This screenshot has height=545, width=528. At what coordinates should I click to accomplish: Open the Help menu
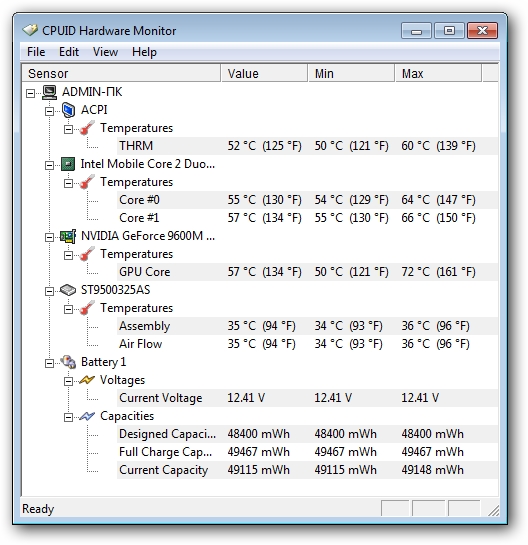tap(144, 52)
